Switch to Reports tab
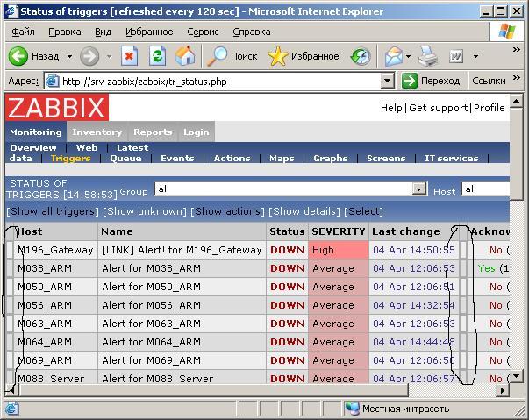529x420 pixels. (153, 132)
